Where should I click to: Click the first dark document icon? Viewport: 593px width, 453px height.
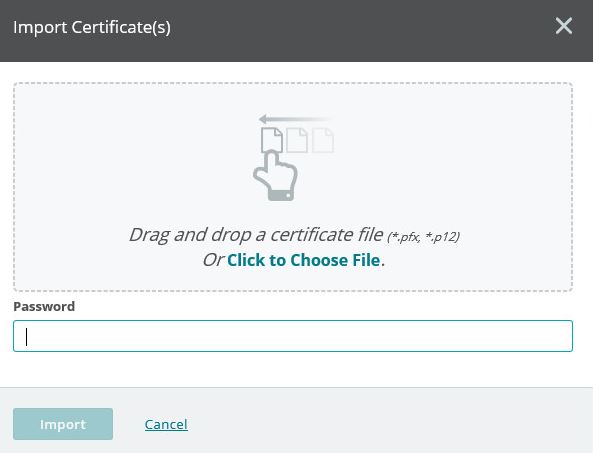pos(272,140)
